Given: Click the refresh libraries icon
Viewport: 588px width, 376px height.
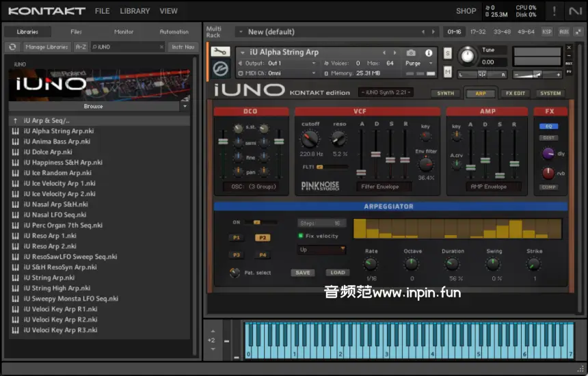Looking at the screenshot, I should click(x=12, y=46).
